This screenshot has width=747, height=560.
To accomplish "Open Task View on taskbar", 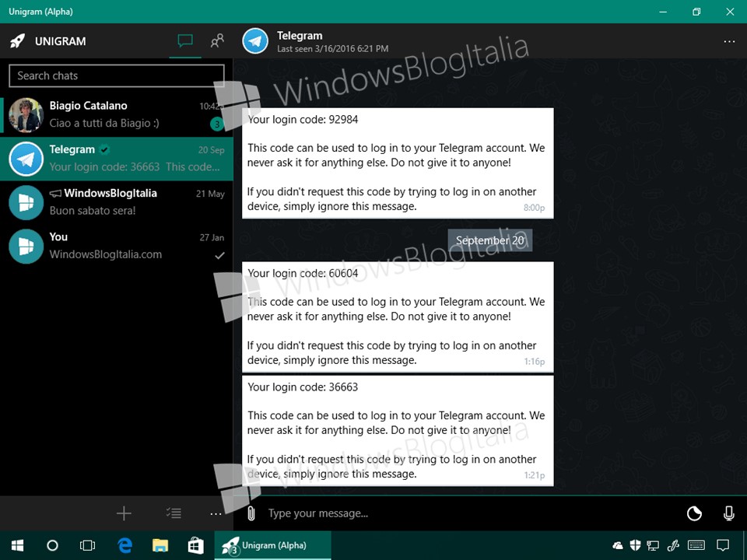I will pyautogui.click(x=88, y=546).
